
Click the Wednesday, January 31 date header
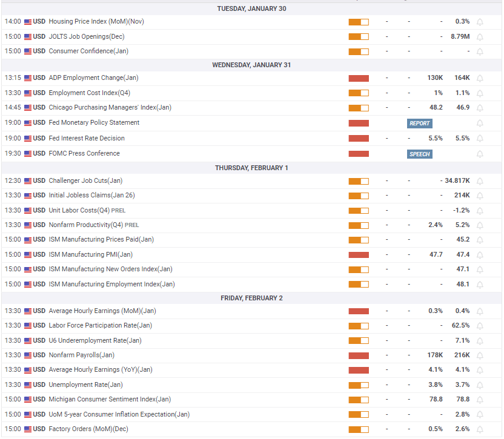(x=251, y=65)
